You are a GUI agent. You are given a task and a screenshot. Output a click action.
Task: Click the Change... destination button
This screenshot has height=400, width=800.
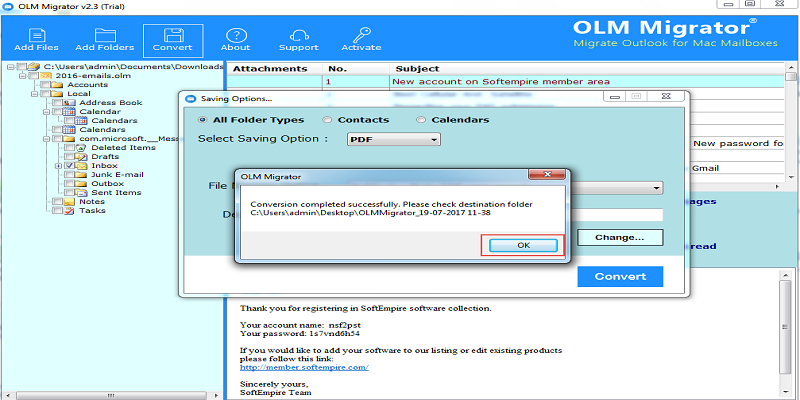coord(620,237)
